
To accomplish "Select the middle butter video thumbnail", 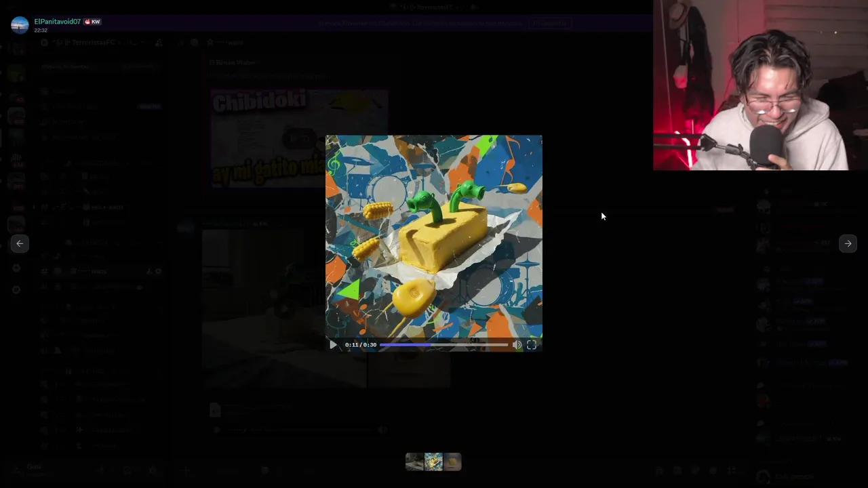I will pyautogui.click(x=433, y=462).
